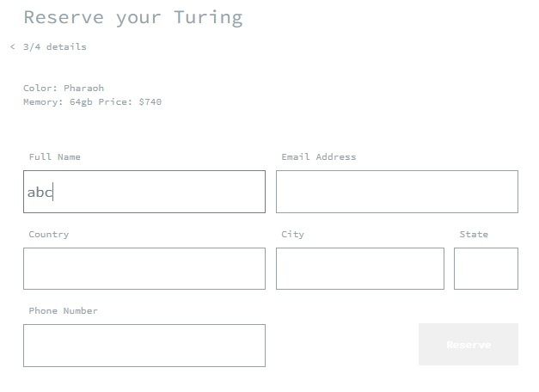Click the 'State' field label
539x392 pixels.
point(474,234)
